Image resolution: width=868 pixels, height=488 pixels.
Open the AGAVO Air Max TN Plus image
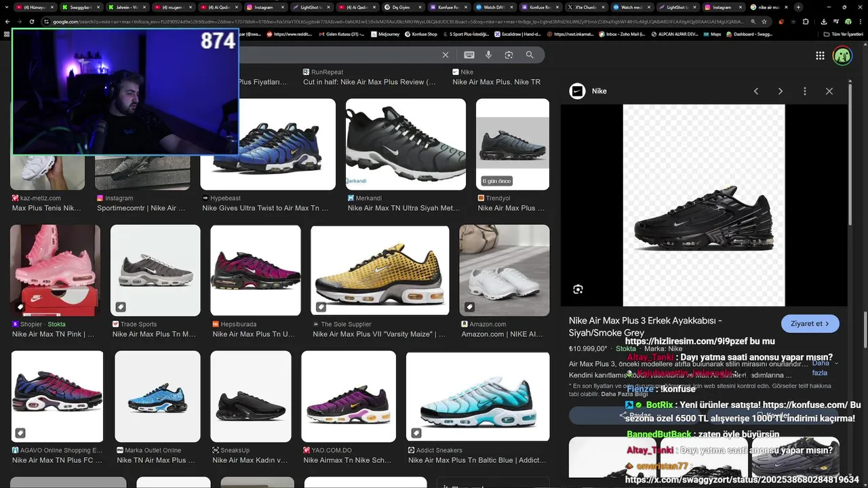coord(58,396)
